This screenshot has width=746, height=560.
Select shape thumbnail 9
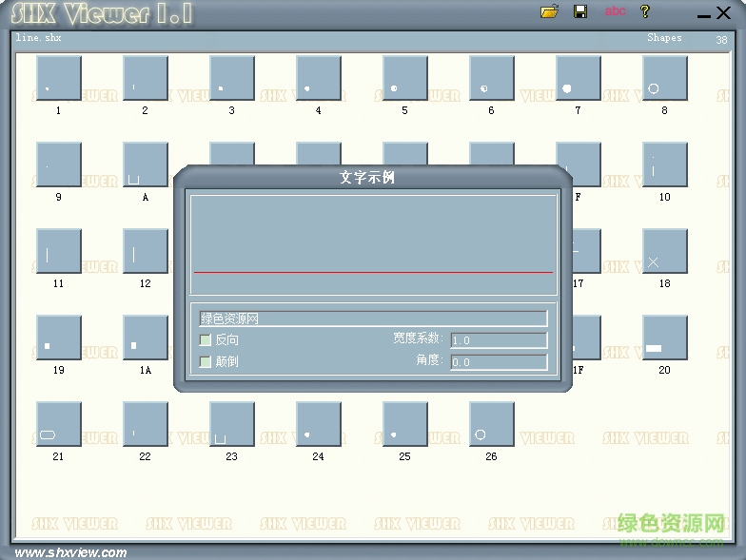tap(59, 164)
